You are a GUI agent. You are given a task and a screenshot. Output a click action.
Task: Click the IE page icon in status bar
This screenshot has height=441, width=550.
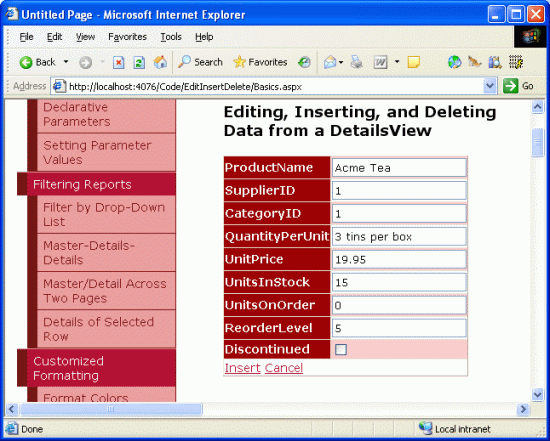[x=12, y=429]
